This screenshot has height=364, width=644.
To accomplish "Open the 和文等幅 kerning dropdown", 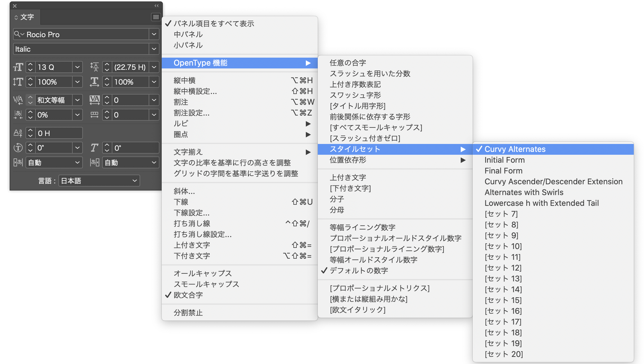I will (x=78, y=100).
